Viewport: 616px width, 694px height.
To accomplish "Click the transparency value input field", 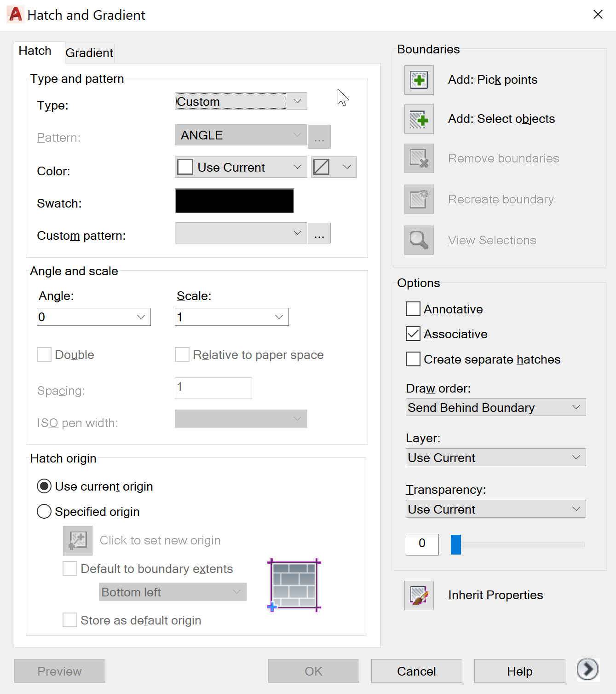I will pyautogui.click(x=422, y=544).
